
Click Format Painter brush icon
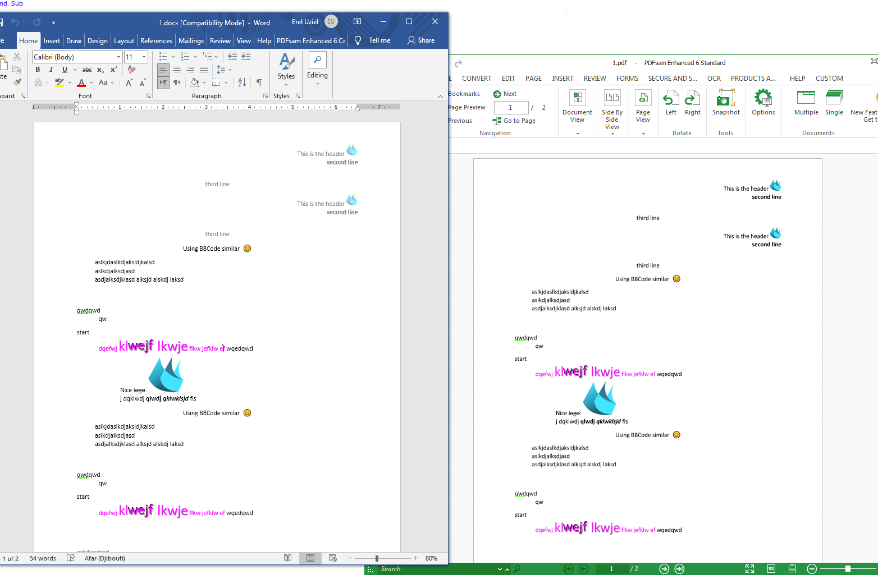[x=17, y=82]
